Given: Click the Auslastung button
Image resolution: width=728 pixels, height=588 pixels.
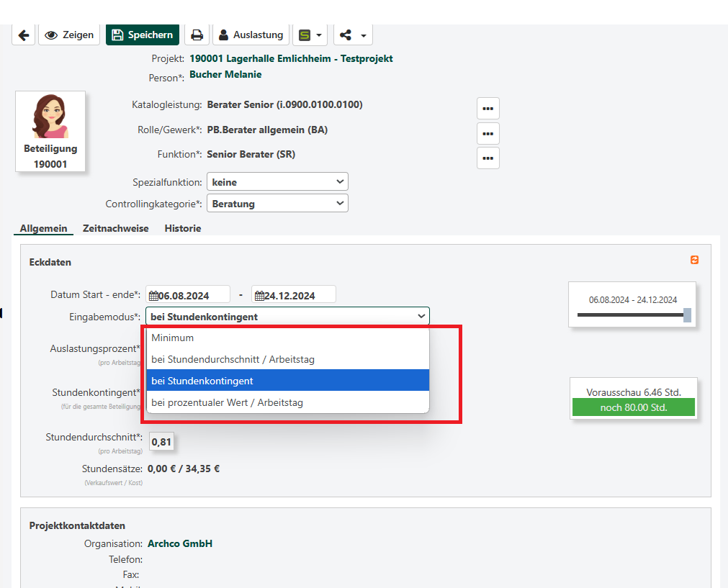Looking at the screenshot, I should [x=251, y=35].
